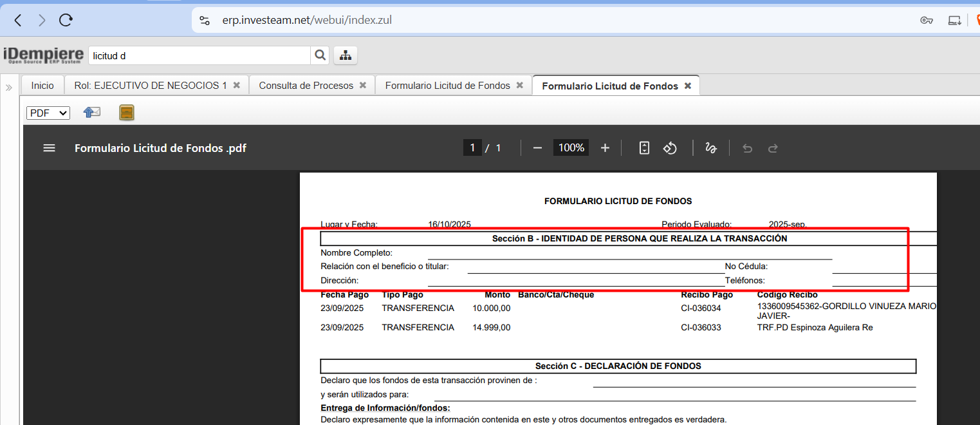Zoom in the PDF with plus

tap(605, 148)
